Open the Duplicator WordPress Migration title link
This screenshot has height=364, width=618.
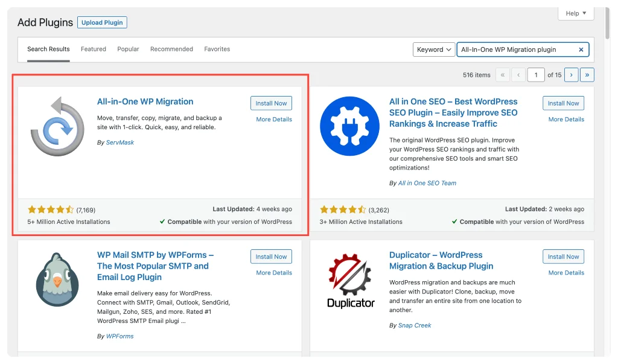pyautogui.click(x=441, y=261)
